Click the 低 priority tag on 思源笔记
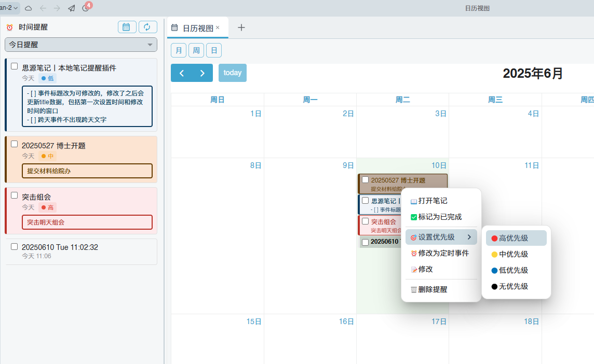The width and height of the screenshot is (594, 364). coord(47,78)
